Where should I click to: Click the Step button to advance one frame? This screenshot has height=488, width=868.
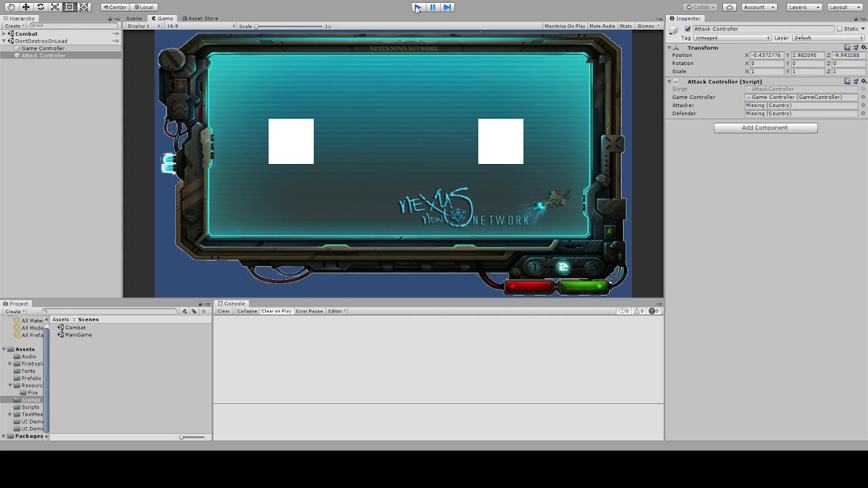click(x=448, y=7)
